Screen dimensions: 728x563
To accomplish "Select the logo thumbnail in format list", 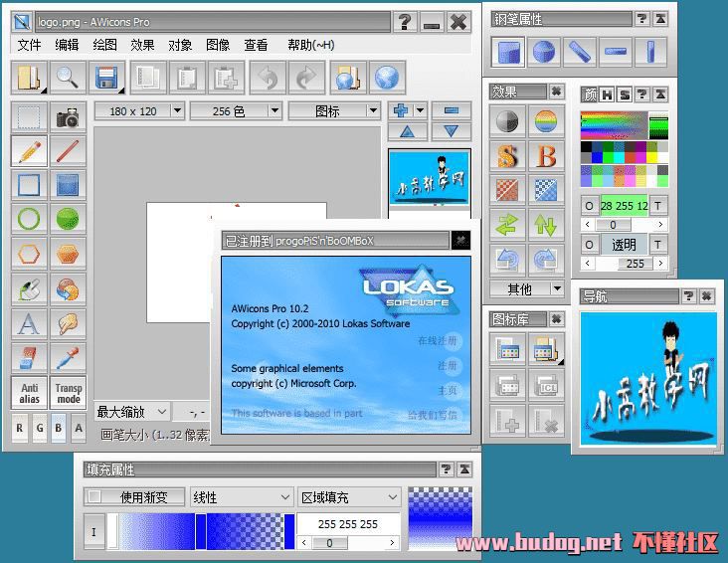I will pyautogui.click(x=430, y=177).
